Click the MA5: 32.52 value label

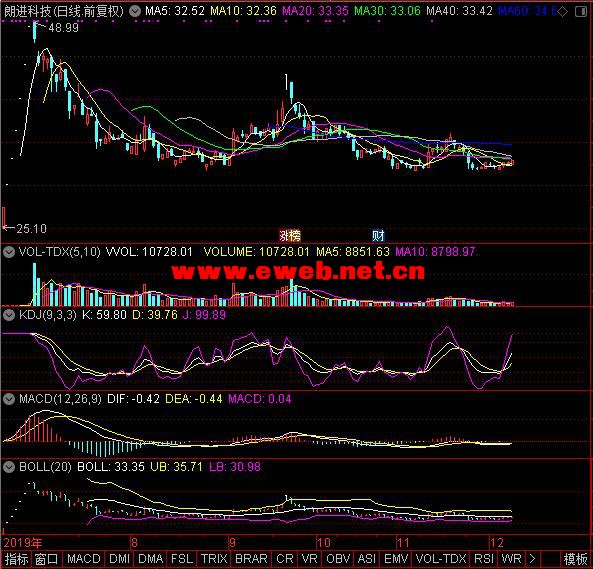175,11
